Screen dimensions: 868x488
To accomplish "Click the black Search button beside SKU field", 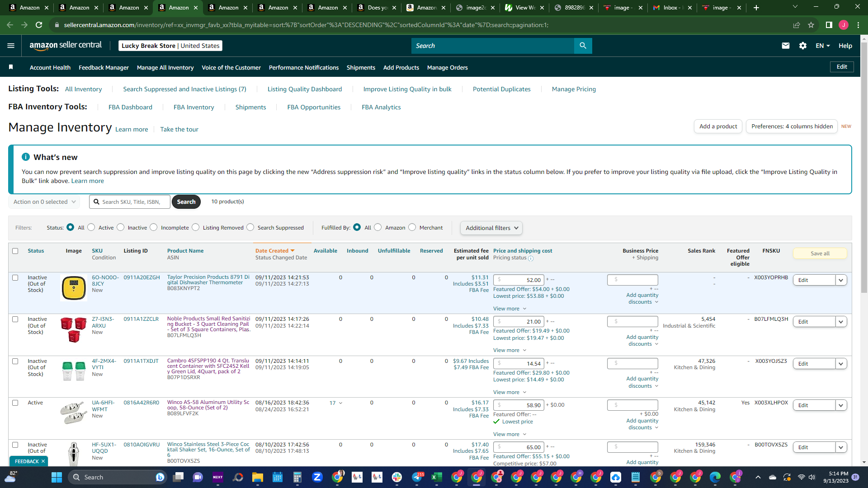I will (186, 202).
